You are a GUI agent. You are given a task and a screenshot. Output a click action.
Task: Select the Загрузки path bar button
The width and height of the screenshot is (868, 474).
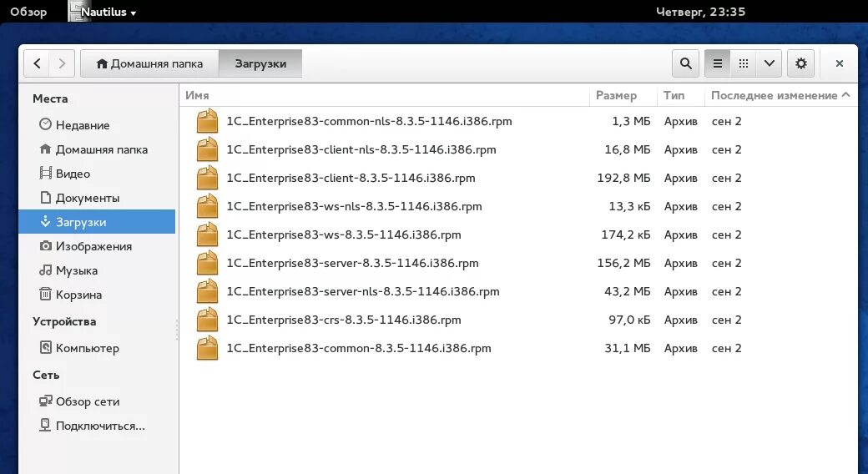pyautogui.click(x=260, y=63)
